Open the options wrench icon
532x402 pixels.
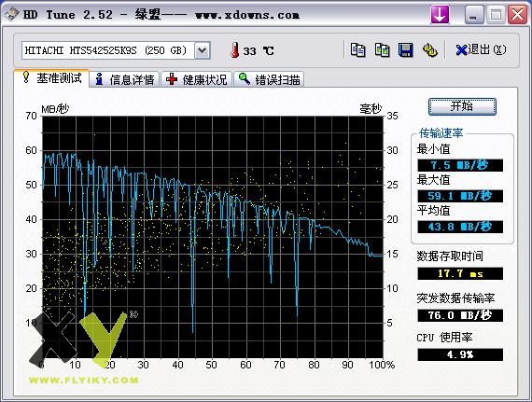coord(430,50)
